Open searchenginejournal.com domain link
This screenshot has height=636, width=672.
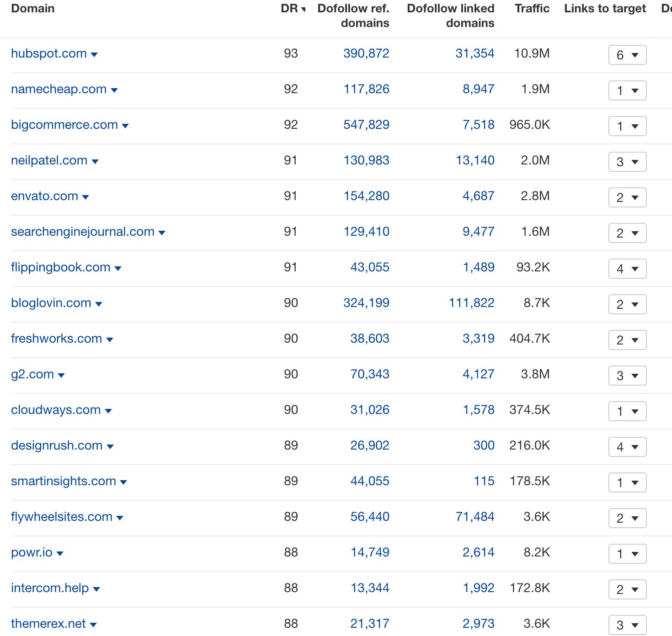83,232
